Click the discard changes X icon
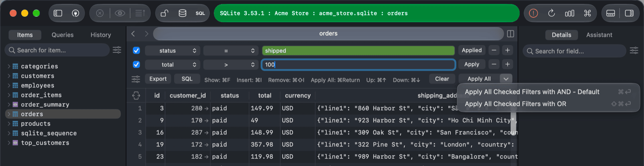The image size is (644, 166). pyautogui.click(x=100, y=13)
